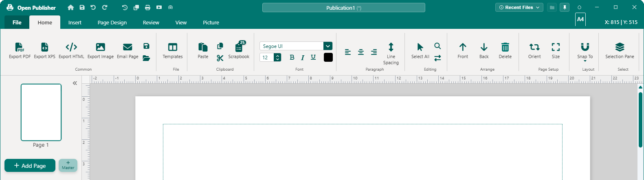
Task: Open the history clock icon
Action: [125, 7]
